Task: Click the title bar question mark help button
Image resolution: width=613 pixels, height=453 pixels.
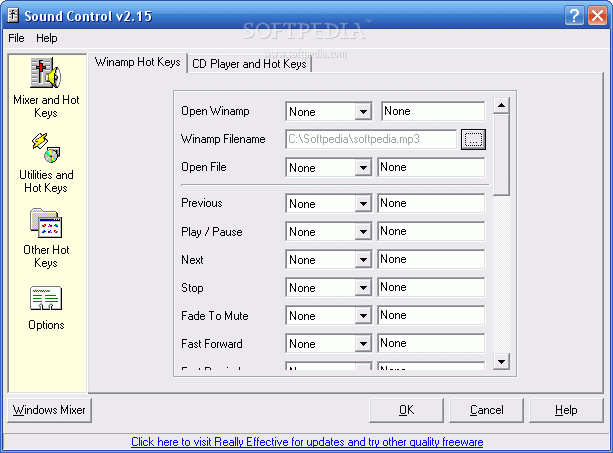Action: coord(574,16)
